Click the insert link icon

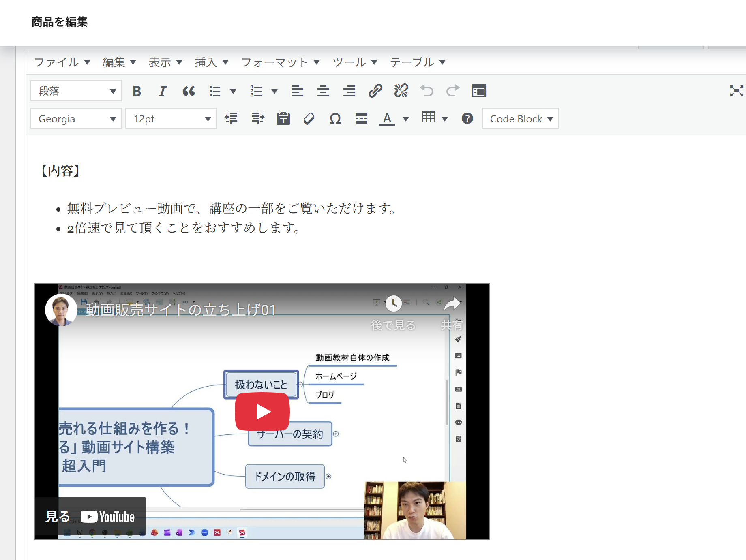(375, 91)
